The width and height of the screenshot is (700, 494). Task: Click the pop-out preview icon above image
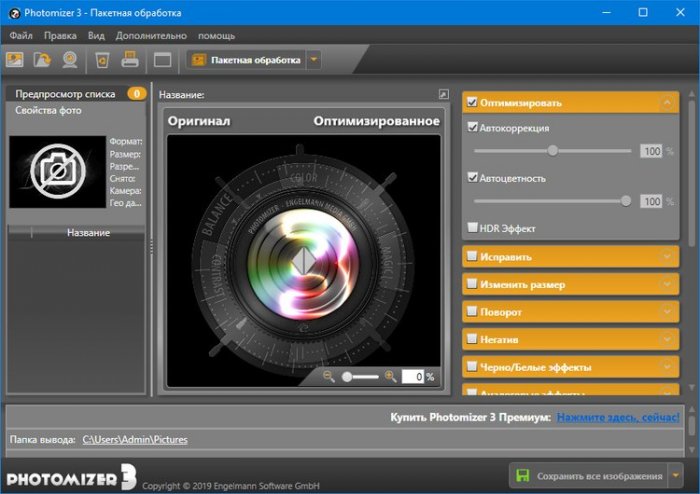click(443, 94)
